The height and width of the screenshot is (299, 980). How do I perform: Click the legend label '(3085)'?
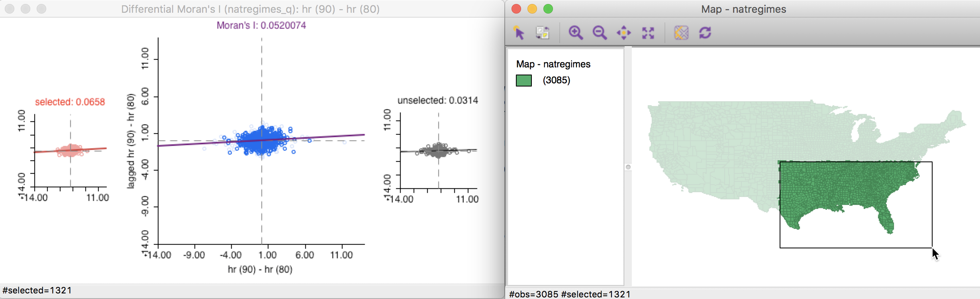tap(557, 80)
